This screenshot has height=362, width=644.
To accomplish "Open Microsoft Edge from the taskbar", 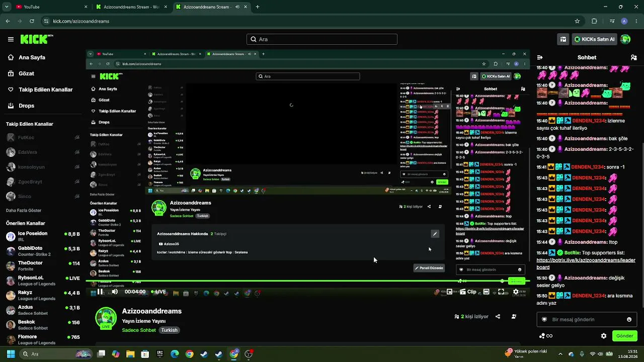I will 175,354.
